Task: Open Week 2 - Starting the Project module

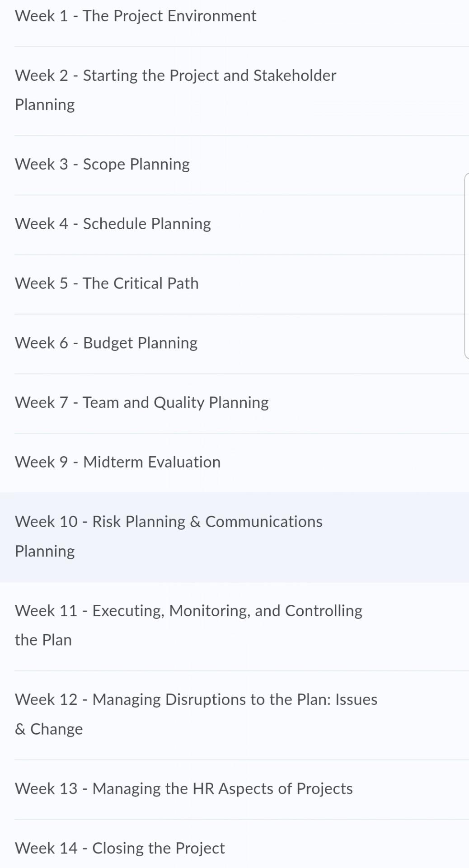Action: (176, 90)
